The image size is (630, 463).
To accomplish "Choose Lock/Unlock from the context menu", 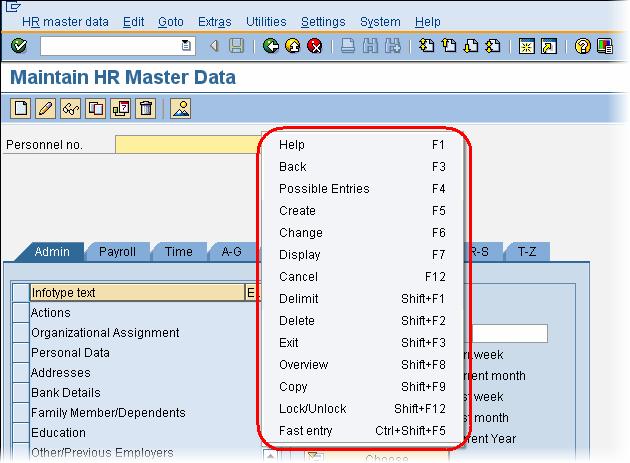I will click(313, 409).
